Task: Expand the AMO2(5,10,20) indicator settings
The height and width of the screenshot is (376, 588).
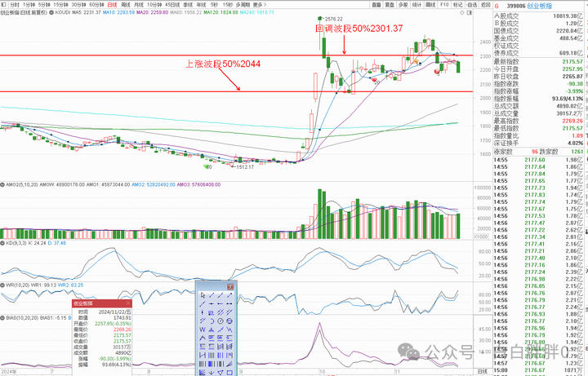Action: pyautogui.click(x=2, y=184)
